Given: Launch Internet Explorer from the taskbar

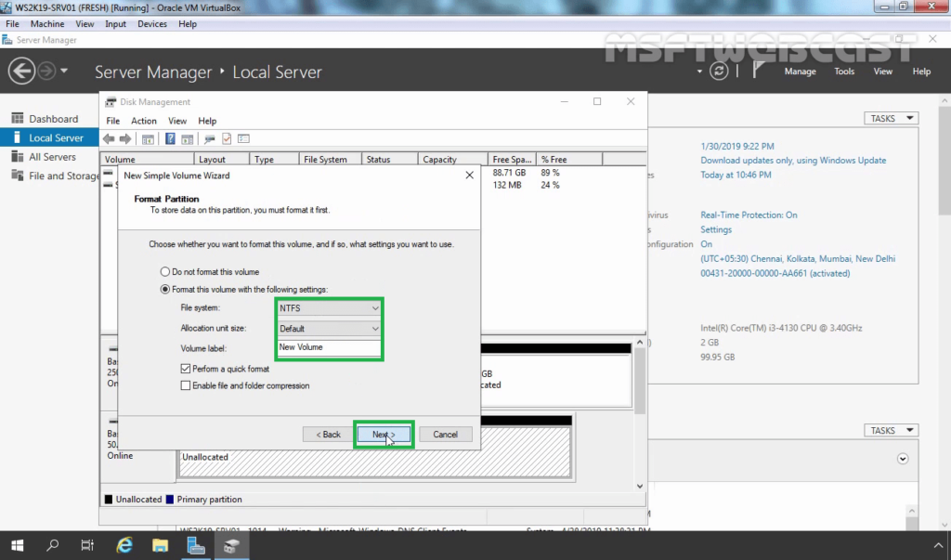Looking at the screenshot, I should (x=124, y=545).
